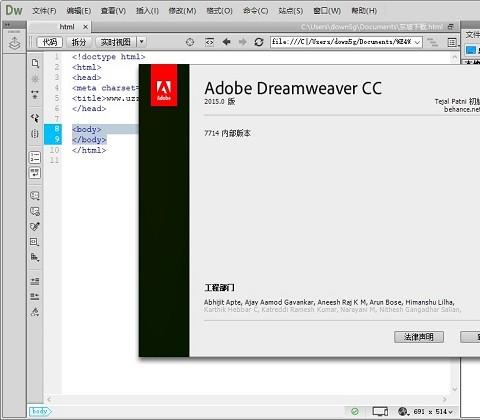Image resolution: width=480 pixels, height=420 pixels.
Task: Click the horizontal scrollbar right arrow
Action: 444,399
